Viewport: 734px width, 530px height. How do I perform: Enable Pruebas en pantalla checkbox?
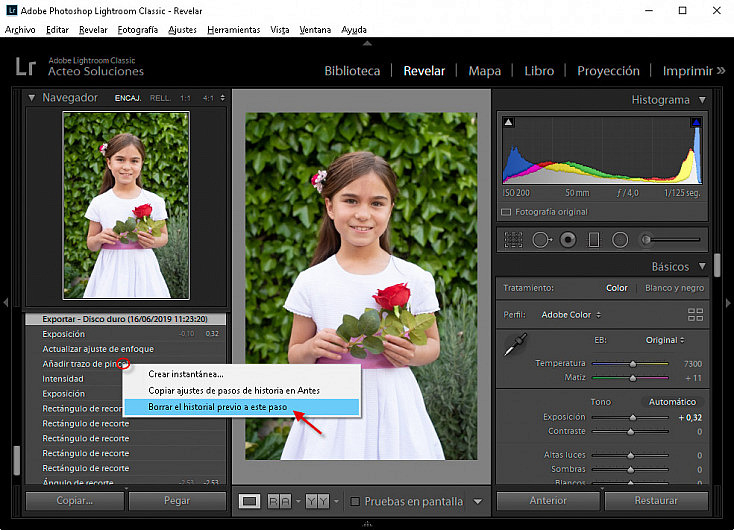pyautogui.click(x=355, y=501)
